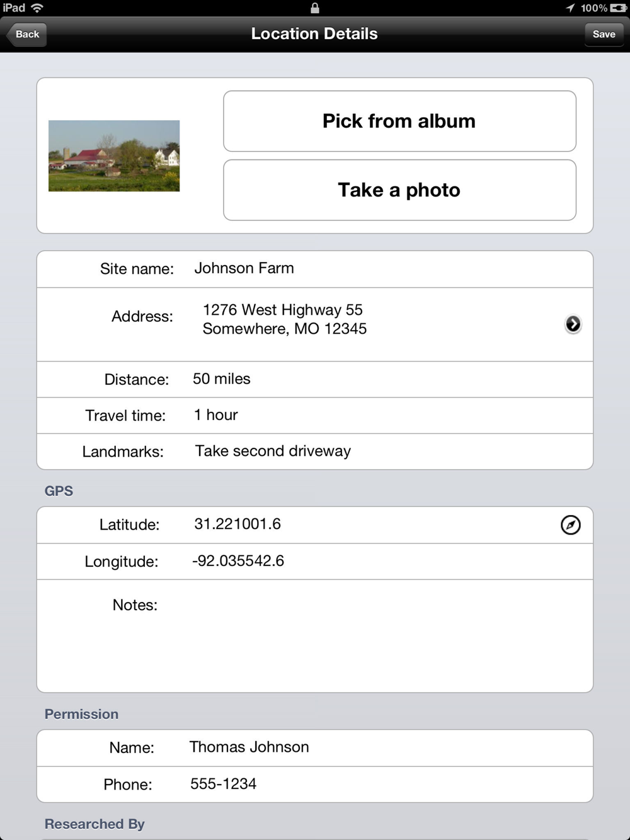This screenshot has height=840, width=630.
Task: Open the farm photo thumbnail
Action: click(114, 156)
